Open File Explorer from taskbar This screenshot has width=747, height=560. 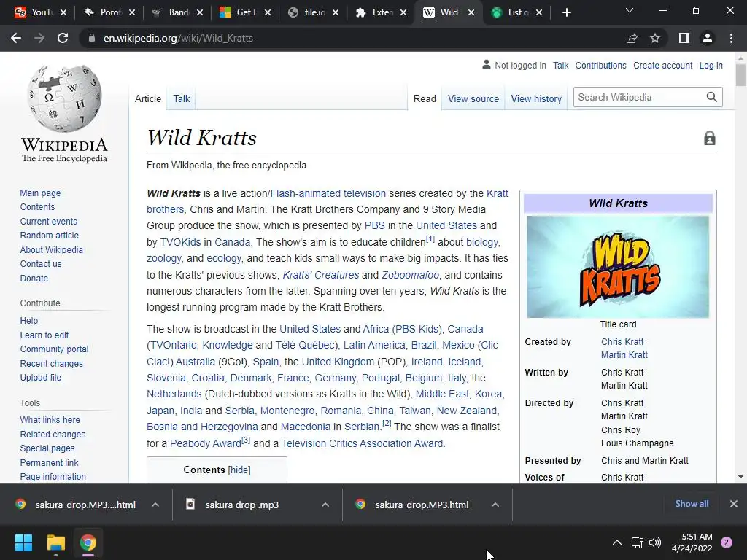(55, 542)
